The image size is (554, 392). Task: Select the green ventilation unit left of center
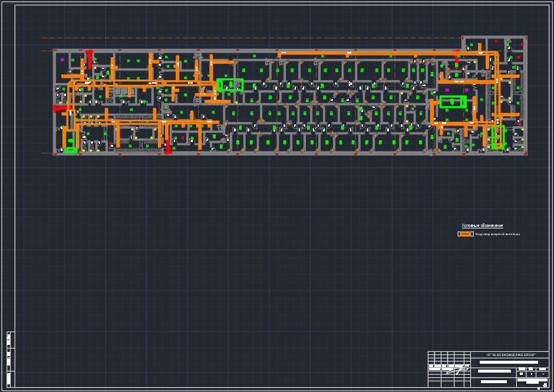pyautogui.click(x=230, y=85)
